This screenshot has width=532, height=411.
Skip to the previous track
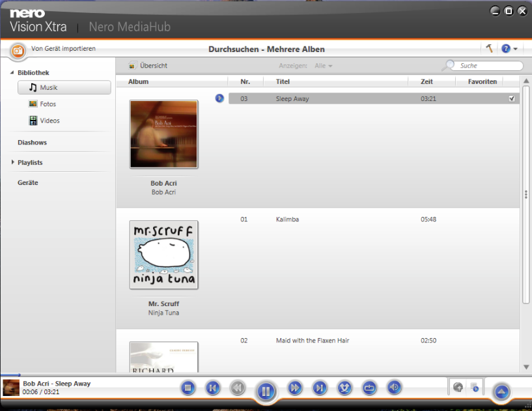click(212, 388)
